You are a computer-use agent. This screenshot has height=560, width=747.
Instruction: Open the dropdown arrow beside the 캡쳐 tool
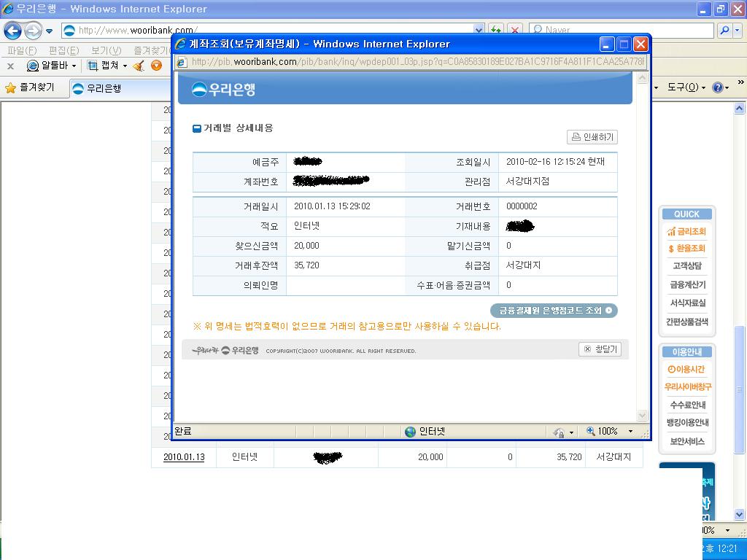click(125, 66)
